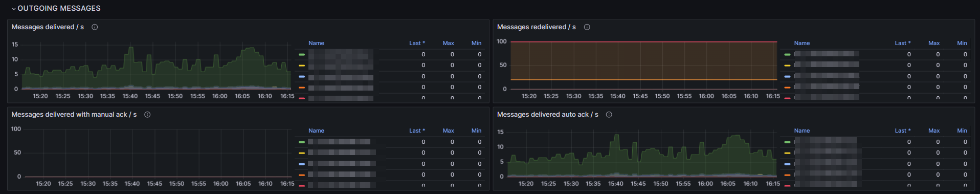Click orange series swatch in Messages redelivered legend
This screenshot has width=980, height=194.
pos(787,88)
